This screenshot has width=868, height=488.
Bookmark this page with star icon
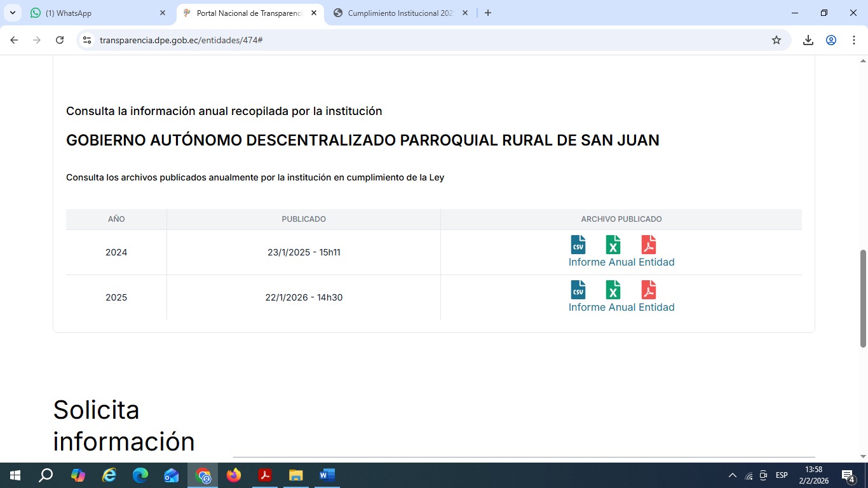click(776, 40)
